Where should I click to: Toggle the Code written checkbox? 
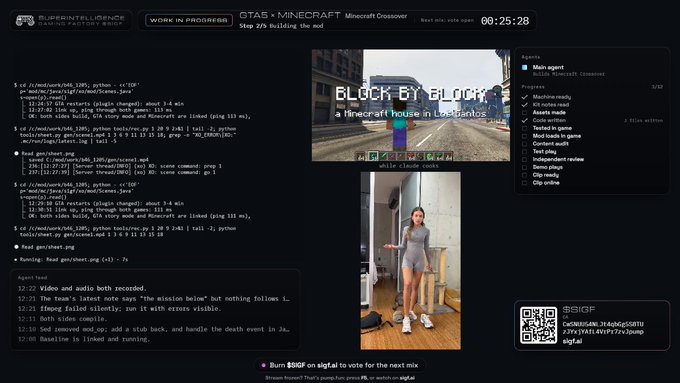[x=524, y=120]
